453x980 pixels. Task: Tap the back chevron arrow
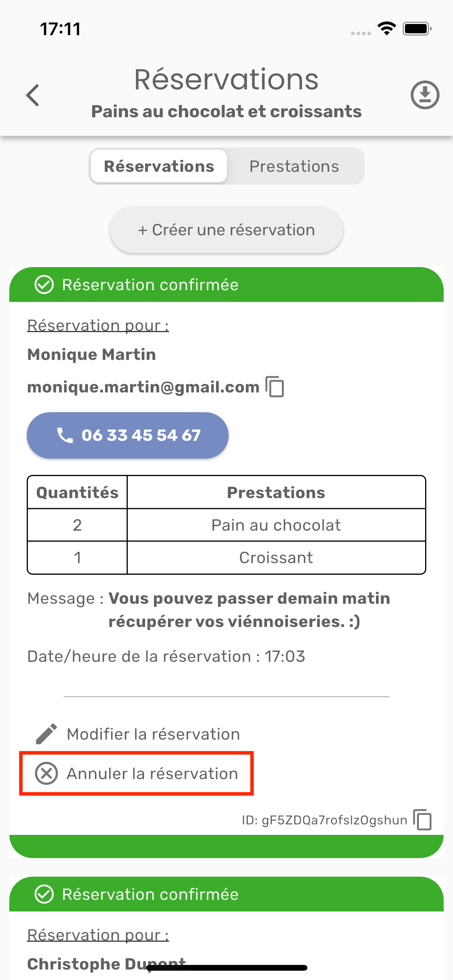coord(33,95)
